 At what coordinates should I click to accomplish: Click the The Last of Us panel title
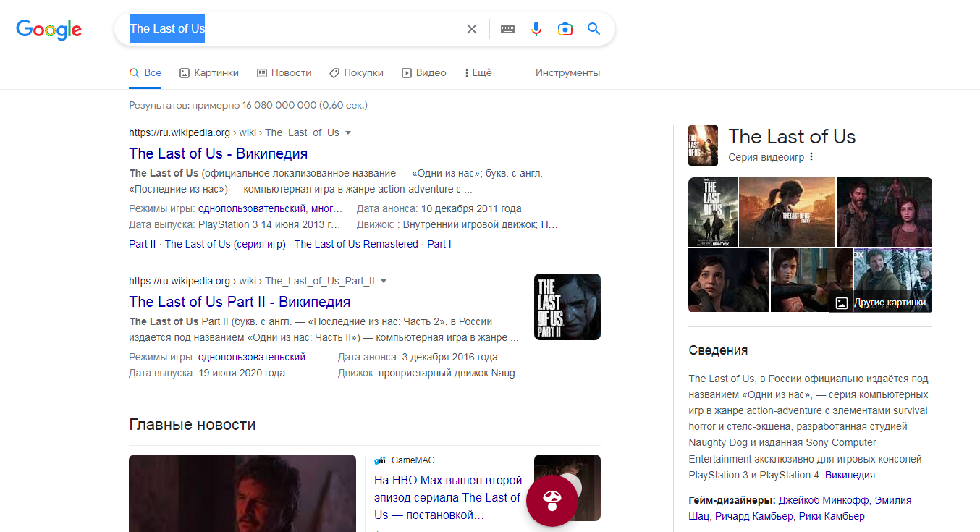coord(792,137)
